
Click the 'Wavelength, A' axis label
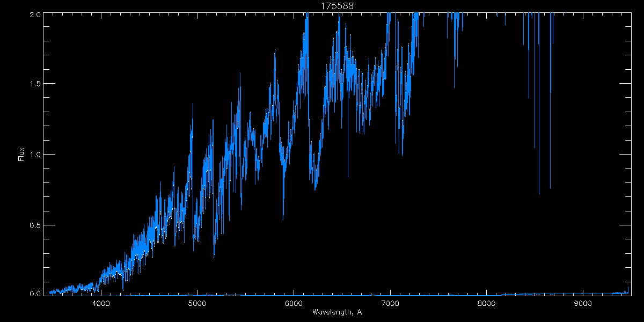click(x=337, y=312)
